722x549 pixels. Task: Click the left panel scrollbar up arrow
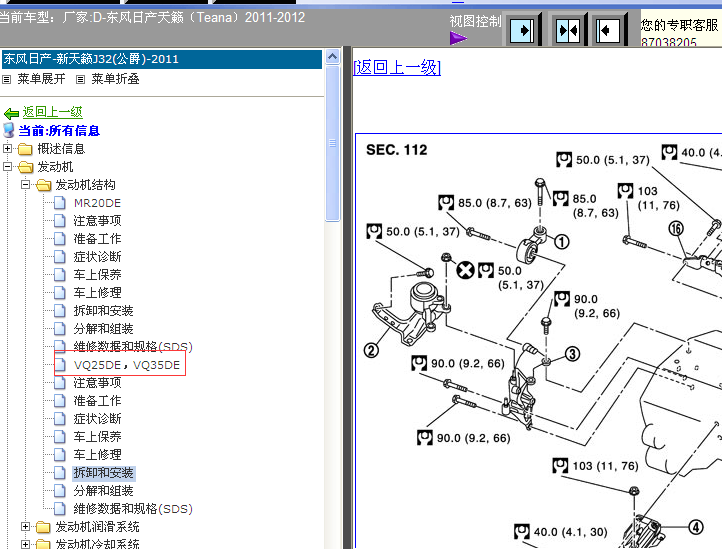pyautogui.click(x=332, y=57)
